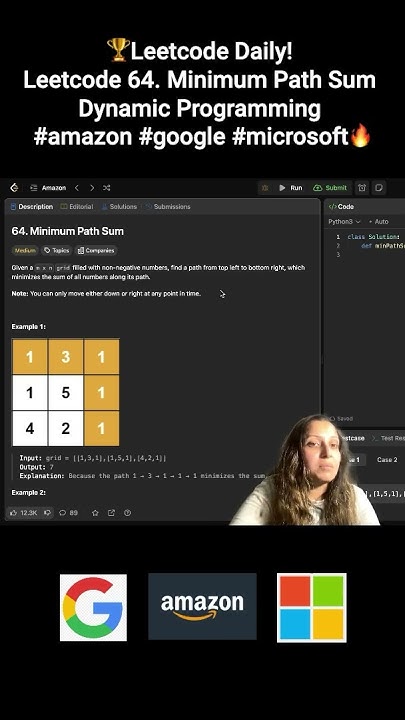Click the LeetCode logo icon
Screen dimensions: 405x720
click(14, 187)
